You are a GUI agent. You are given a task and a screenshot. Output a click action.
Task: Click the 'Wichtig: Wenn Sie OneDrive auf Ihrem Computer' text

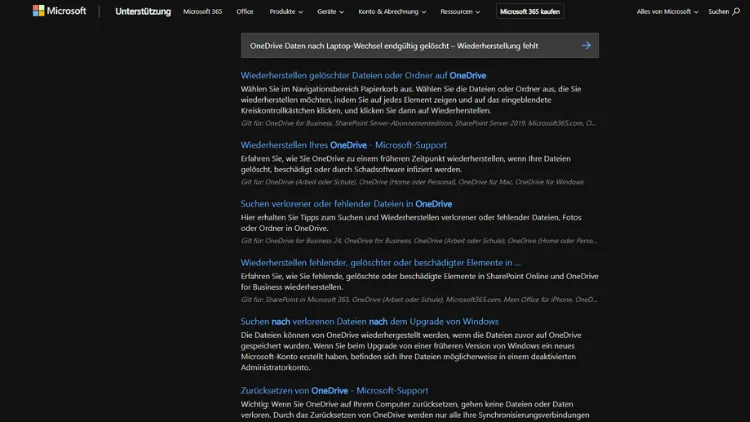pyautogui.click(x=415, y=410)
